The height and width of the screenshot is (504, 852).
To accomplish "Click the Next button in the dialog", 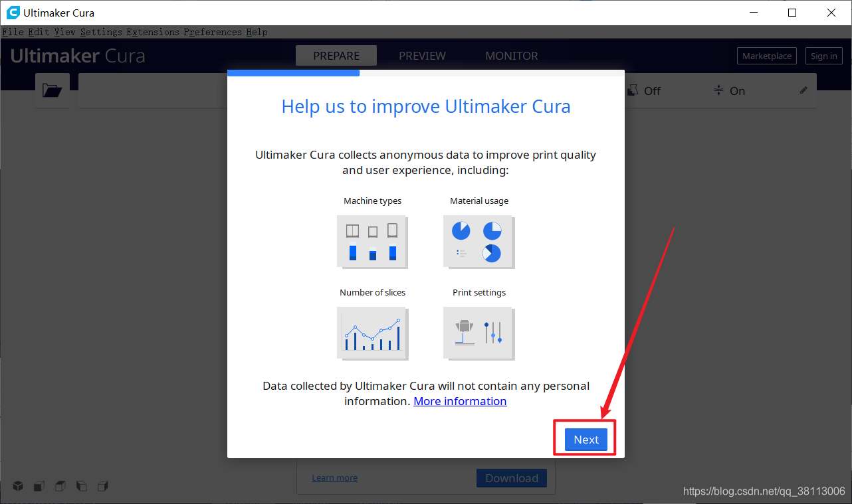I will [x=586, y=440].
